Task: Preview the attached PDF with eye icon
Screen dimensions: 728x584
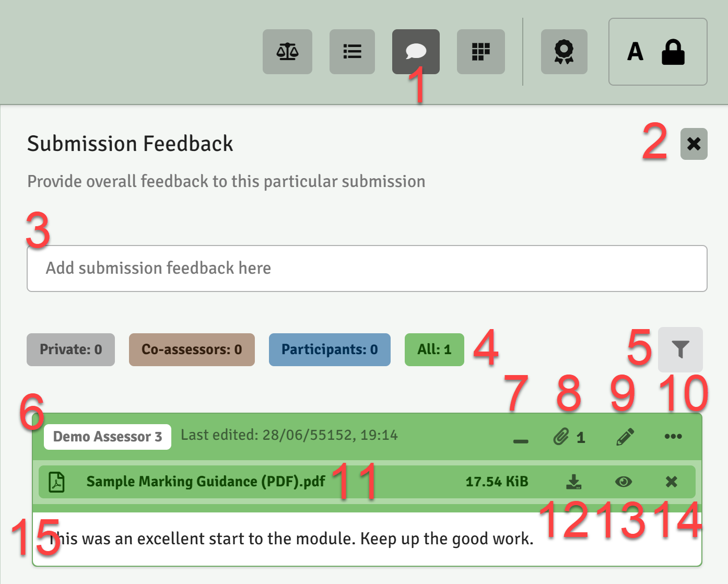Action: pyautogui.click(x=624, y=482)
